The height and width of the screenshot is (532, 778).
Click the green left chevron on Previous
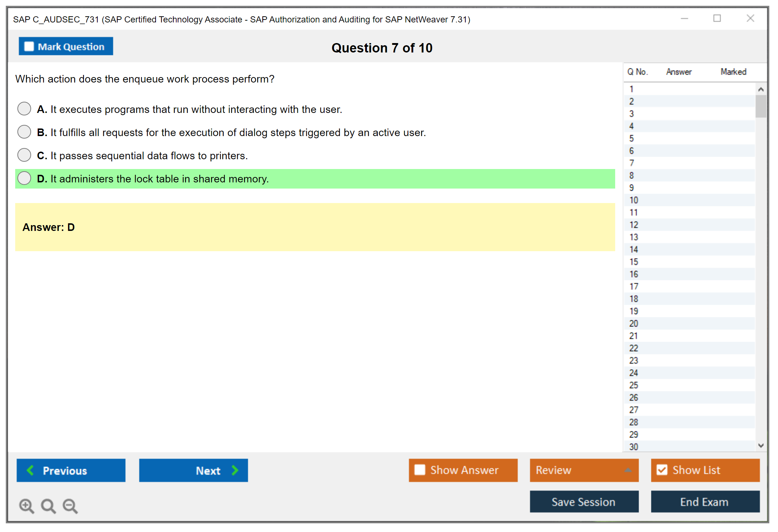tap(30, 470)
